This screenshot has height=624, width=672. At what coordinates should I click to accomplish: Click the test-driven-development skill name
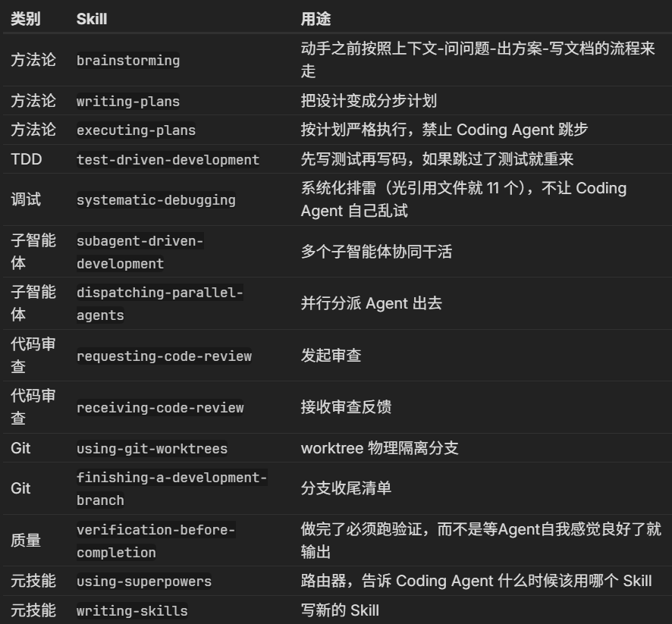(168, 160)
